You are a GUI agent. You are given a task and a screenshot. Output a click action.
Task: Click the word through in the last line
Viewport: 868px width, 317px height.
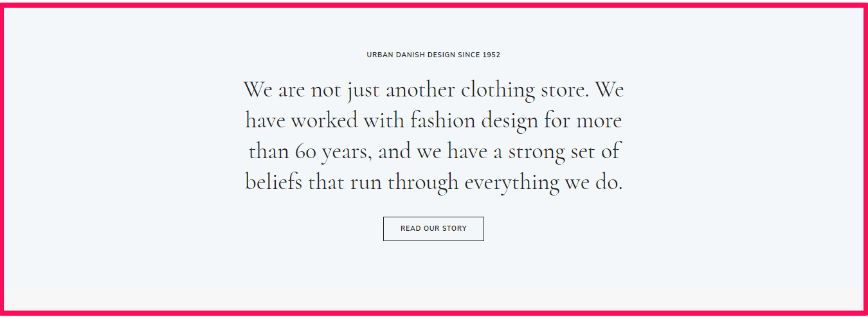click(422, 183)
